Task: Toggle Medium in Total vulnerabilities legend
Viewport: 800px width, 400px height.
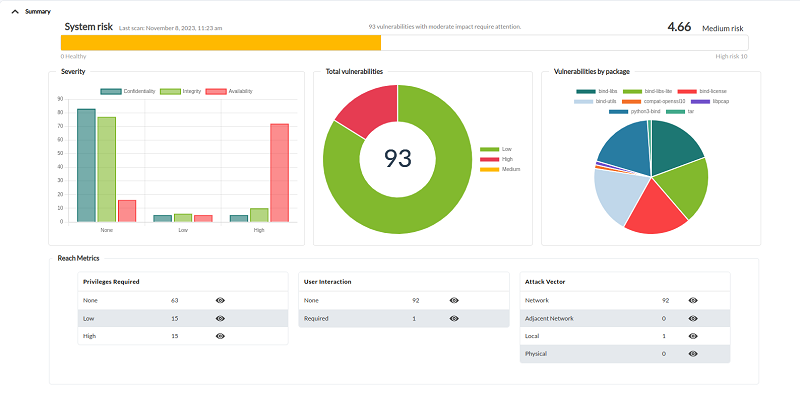Action: click(x=500, y=169)
